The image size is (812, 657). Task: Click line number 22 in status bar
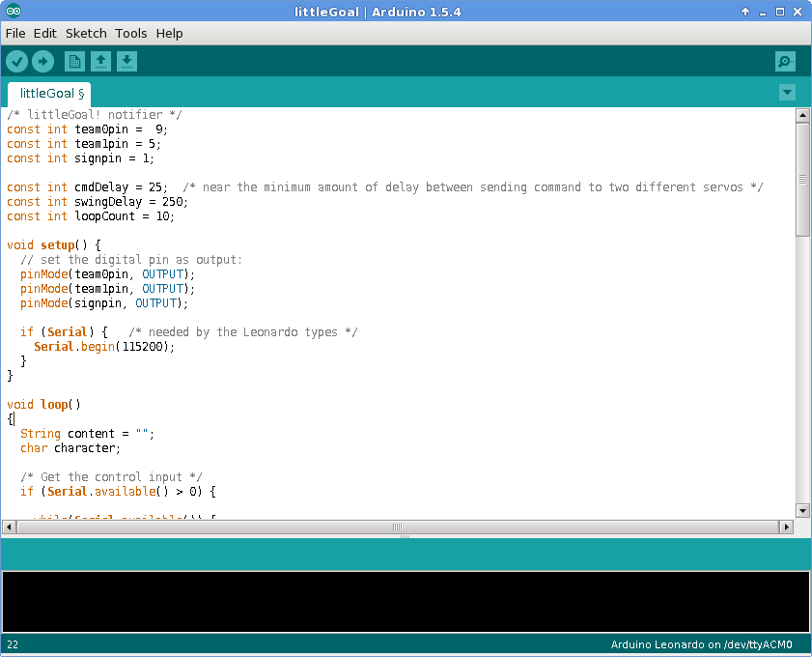tap(13, 644)
